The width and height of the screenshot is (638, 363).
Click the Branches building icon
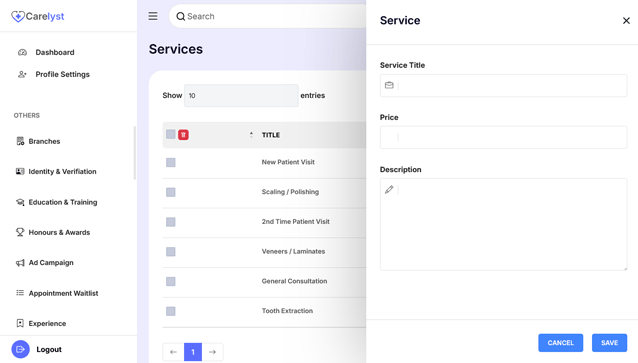point(20,141)
